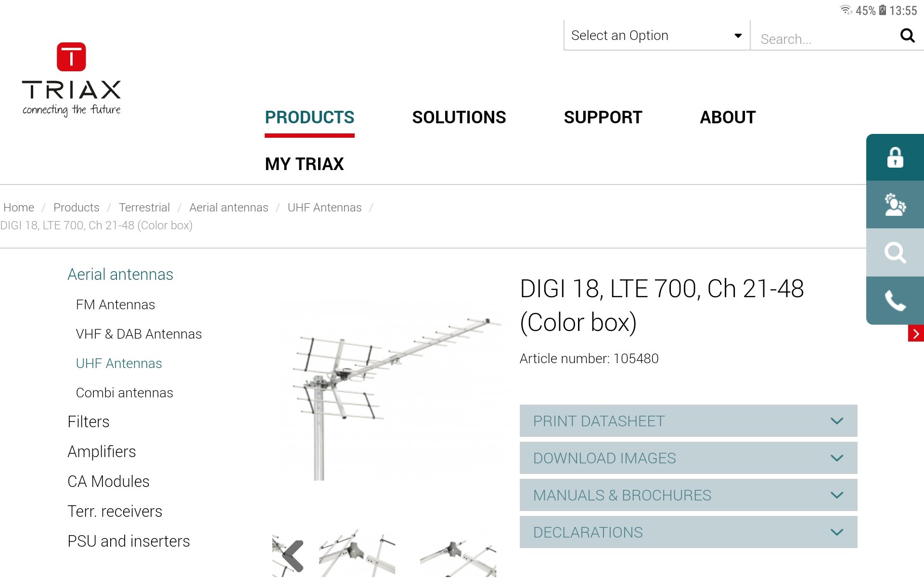Click the Search text field
Viewport: 924px width, 578px height.
point(825,39)
